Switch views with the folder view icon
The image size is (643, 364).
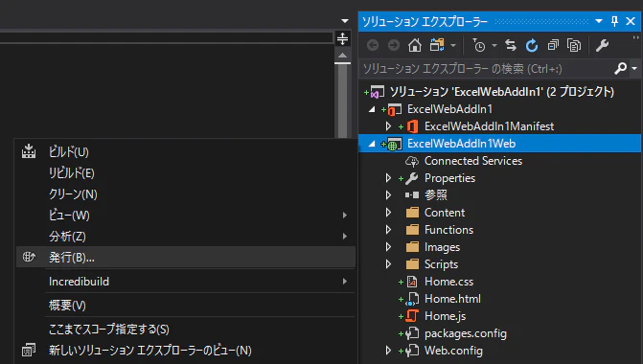[x=437, y=45]
